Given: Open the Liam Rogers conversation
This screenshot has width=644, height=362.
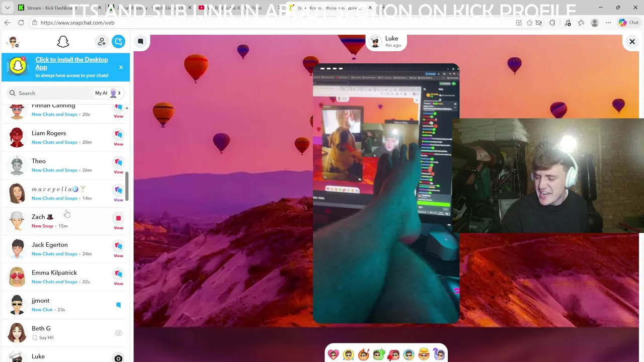Looking at the screenshot, I should click(65, 137).
